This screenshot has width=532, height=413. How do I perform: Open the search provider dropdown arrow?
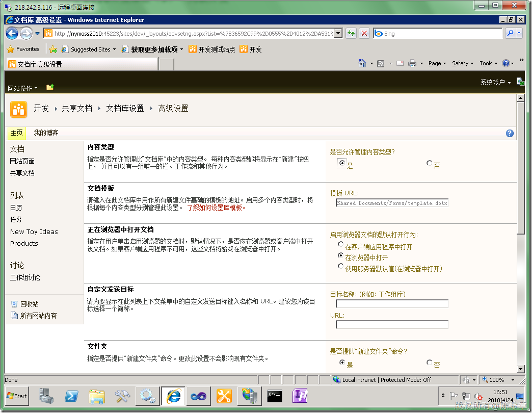[x=519, y=33]
